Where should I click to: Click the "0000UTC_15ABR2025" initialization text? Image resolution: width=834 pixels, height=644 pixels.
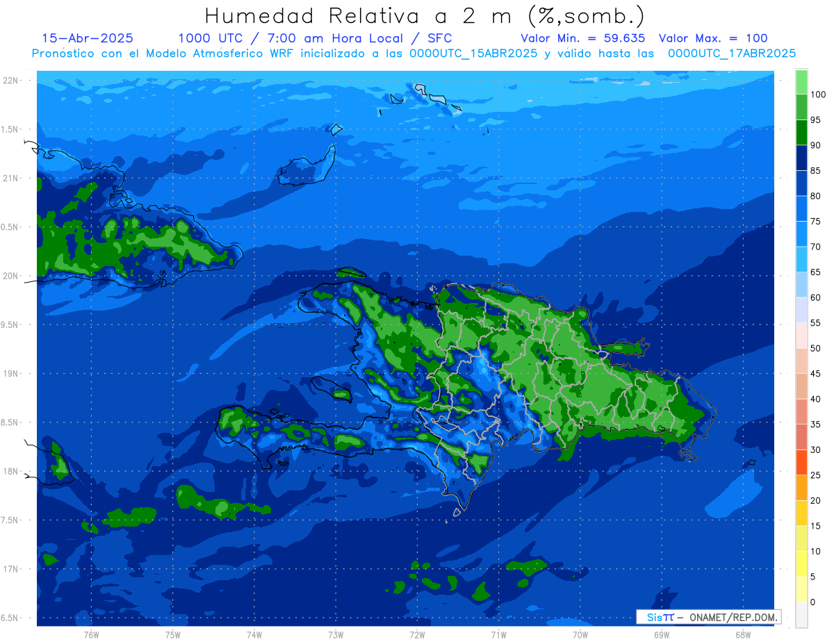pos(473,53)
